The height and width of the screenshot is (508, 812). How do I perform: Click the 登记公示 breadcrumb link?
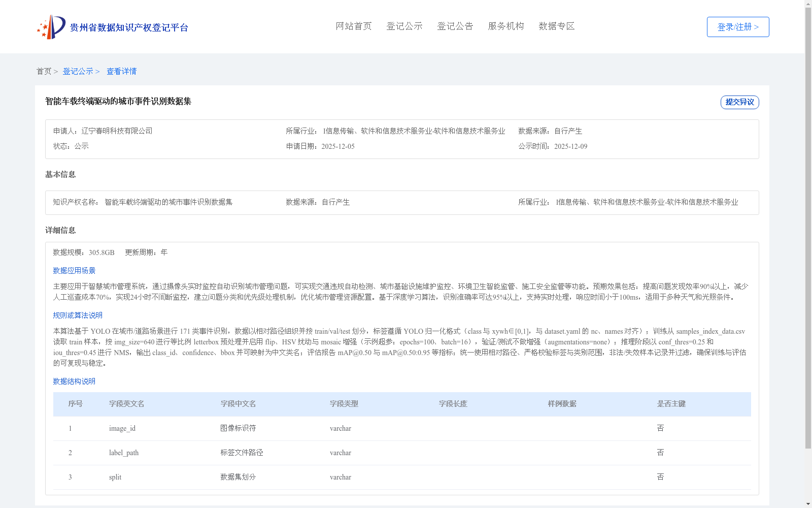point(78,72)
